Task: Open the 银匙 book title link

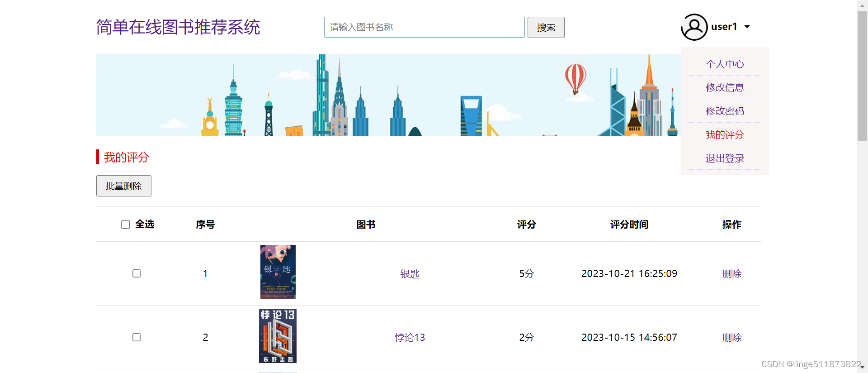Action: pos(410,273)
